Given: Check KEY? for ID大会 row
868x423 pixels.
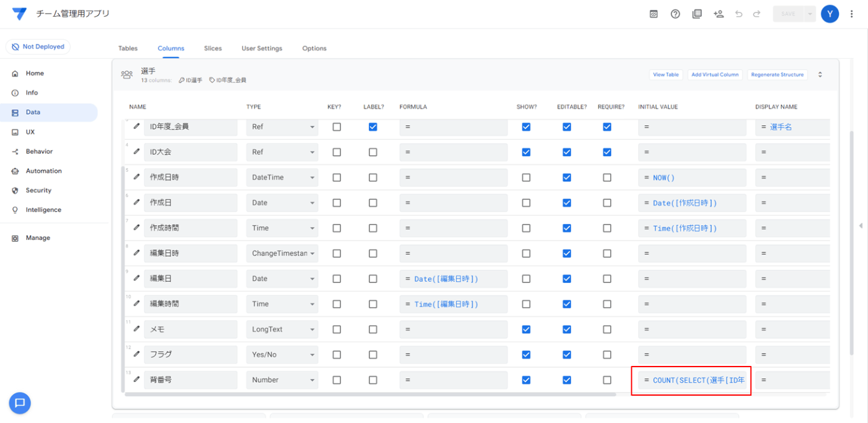Looking at the screenshot, I should click(337, 152).
